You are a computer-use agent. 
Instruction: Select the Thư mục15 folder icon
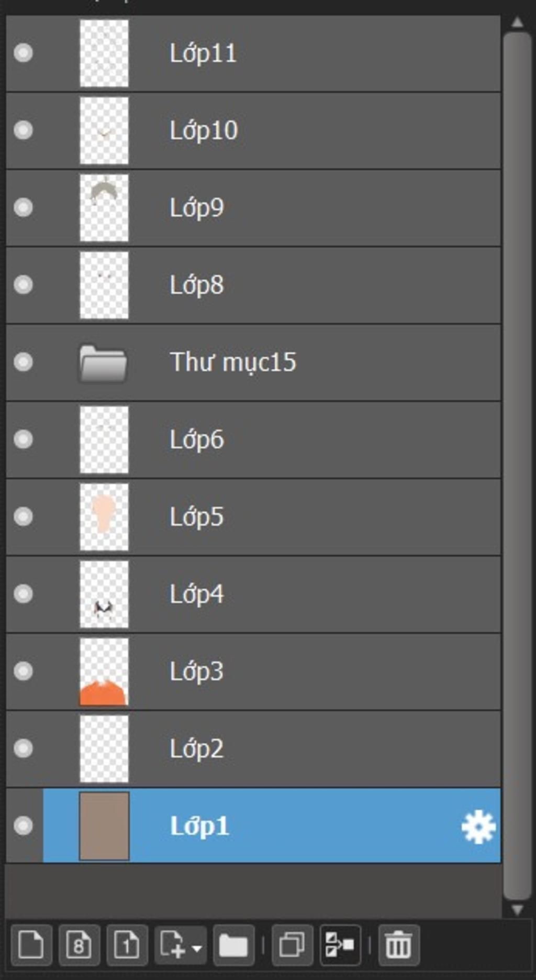click(103, 362)
